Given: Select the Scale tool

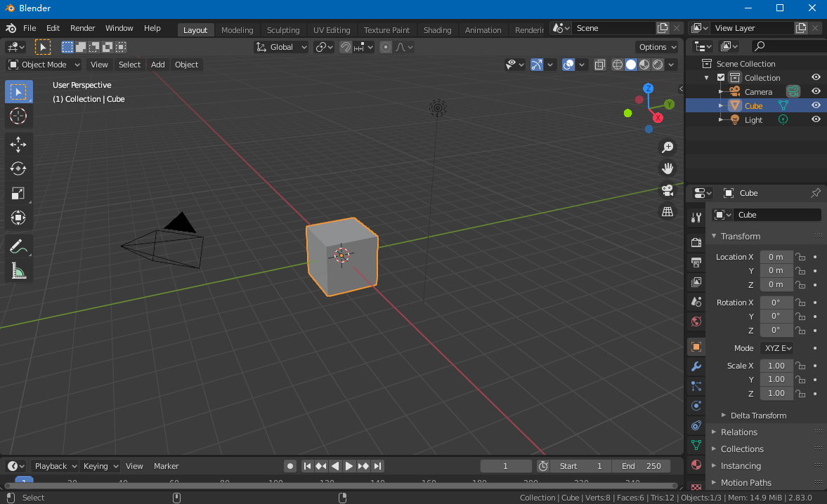Looking at the screenshot, I should (18, 193).
